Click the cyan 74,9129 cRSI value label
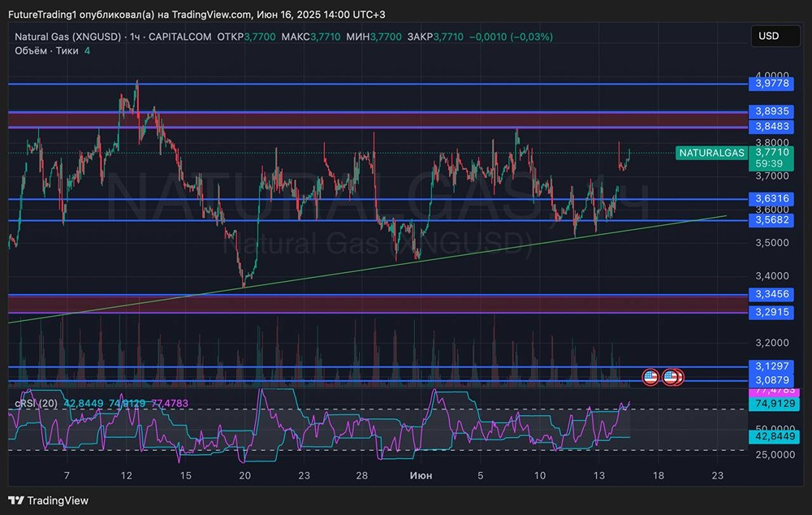The image size is (812, 515). [x=774, y=404]
